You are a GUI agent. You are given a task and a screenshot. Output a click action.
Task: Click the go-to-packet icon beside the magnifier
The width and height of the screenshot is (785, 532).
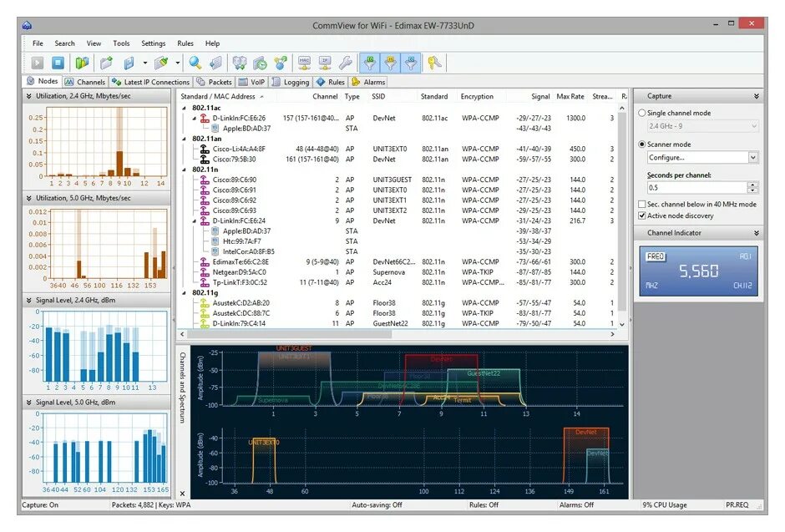[215, 63]
